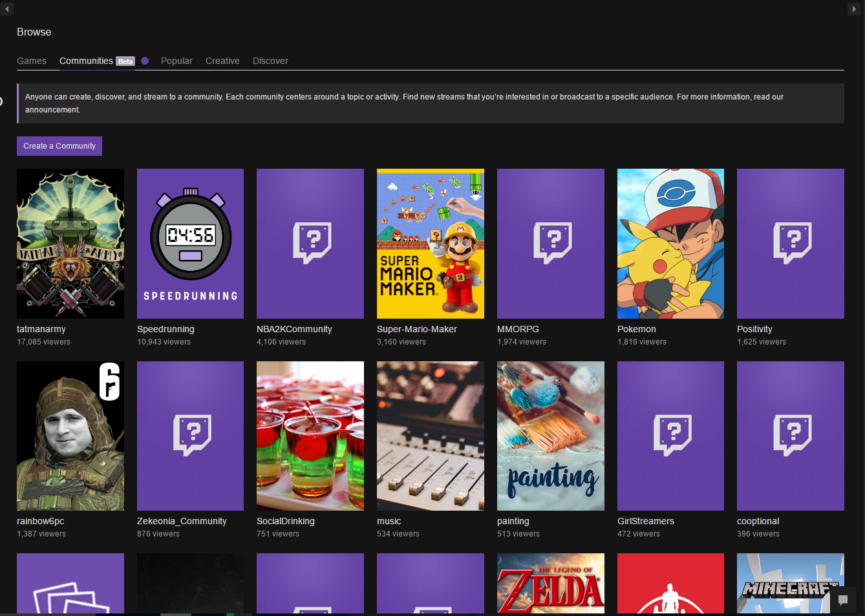Click the "4,106 viewers" count
Screen dimensions: 865x616
pyautogui.click(x=281, y=342)
